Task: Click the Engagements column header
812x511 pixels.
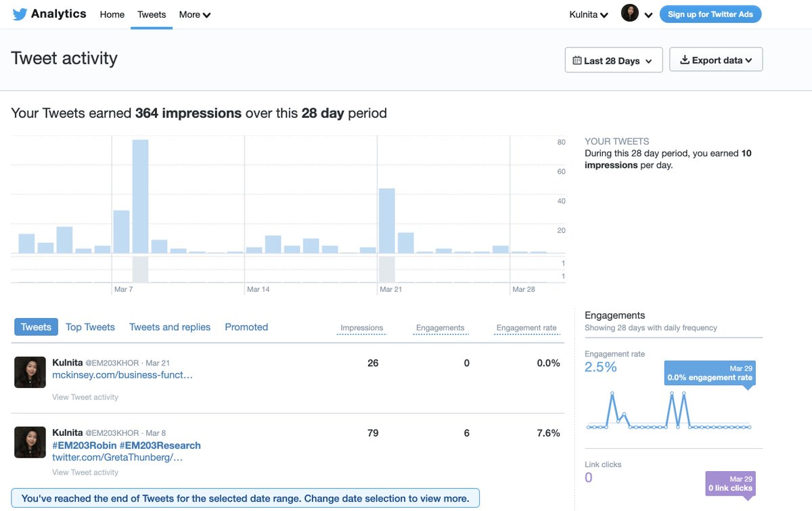Action: 440,328
